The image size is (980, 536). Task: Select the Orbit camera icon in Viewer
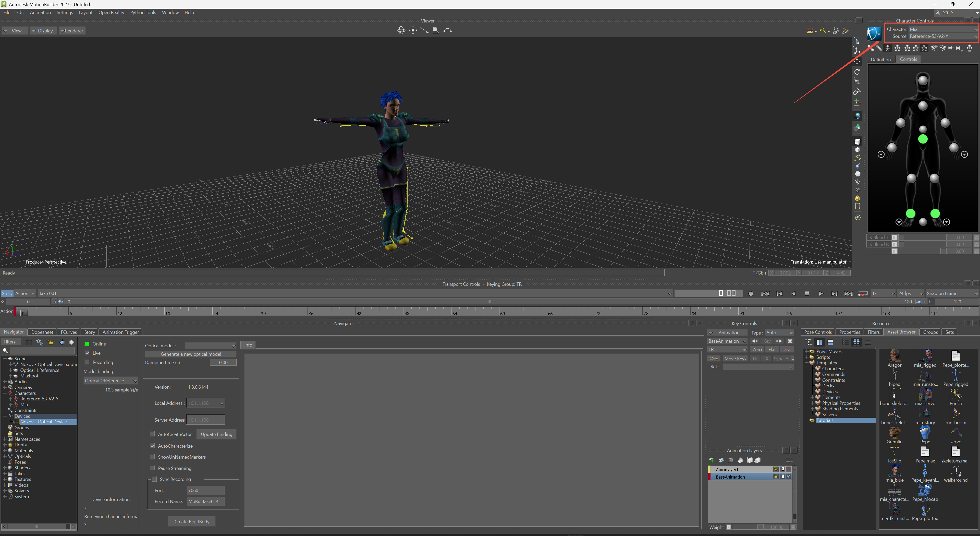401,30
